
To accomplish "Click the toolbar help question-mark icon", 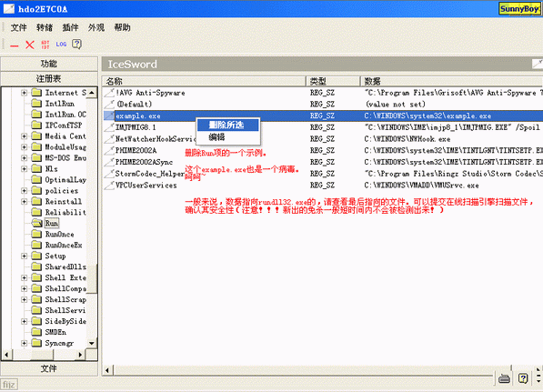I will pos(76,44).
